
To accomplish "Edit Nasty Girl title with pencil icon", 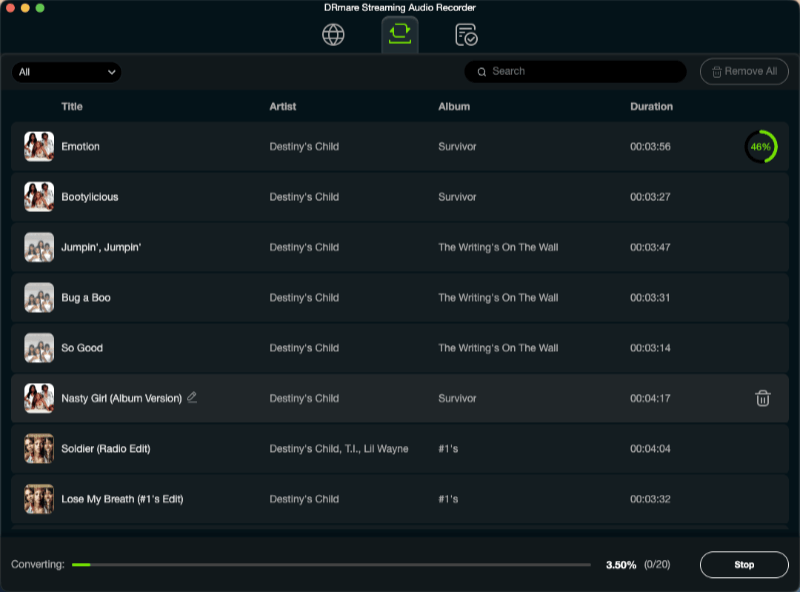I will 192,397.
